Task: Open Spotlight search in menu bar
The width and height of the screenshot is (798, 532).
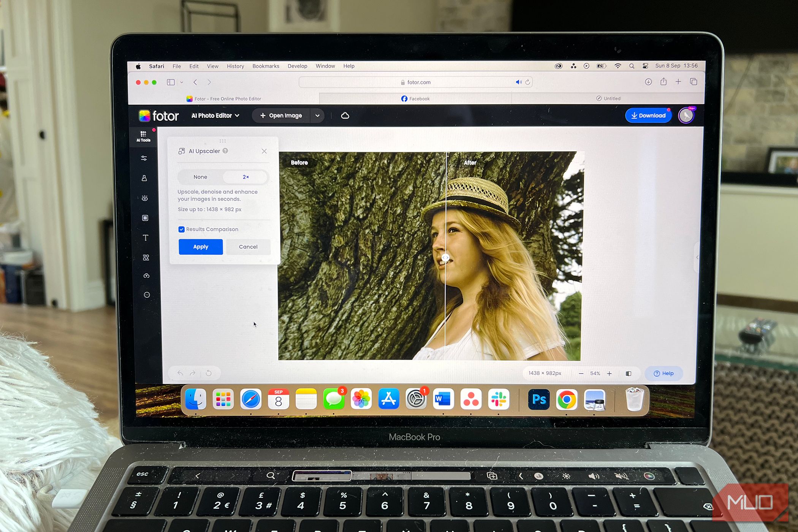Action: [632, 66]
